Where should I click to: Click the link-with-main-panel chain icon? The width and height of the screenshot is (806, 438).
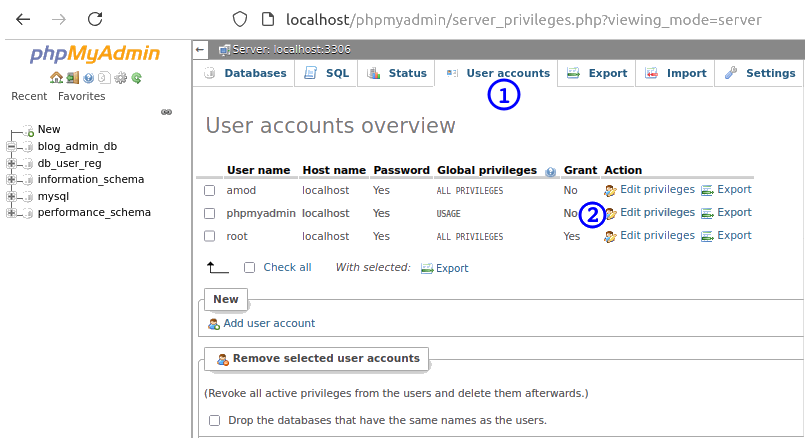click(167, 112)
